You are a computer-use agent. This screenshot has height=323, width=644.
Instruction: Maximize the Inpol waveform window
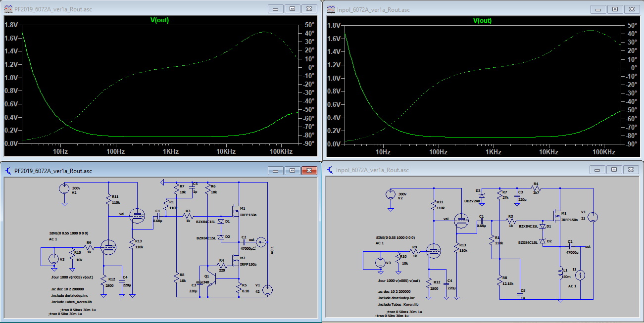pyautogui.click(x=615, y=9)
